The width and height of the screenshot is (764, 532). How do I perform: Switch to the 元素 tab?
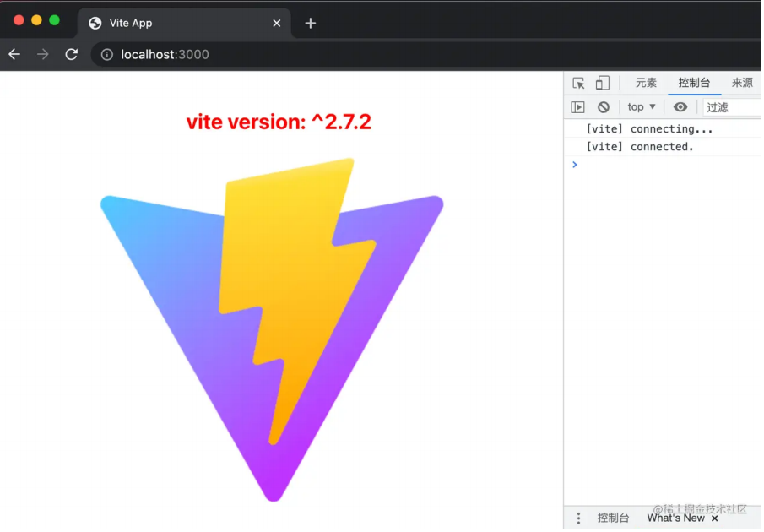pyautogui.click(x=646, y=83)
